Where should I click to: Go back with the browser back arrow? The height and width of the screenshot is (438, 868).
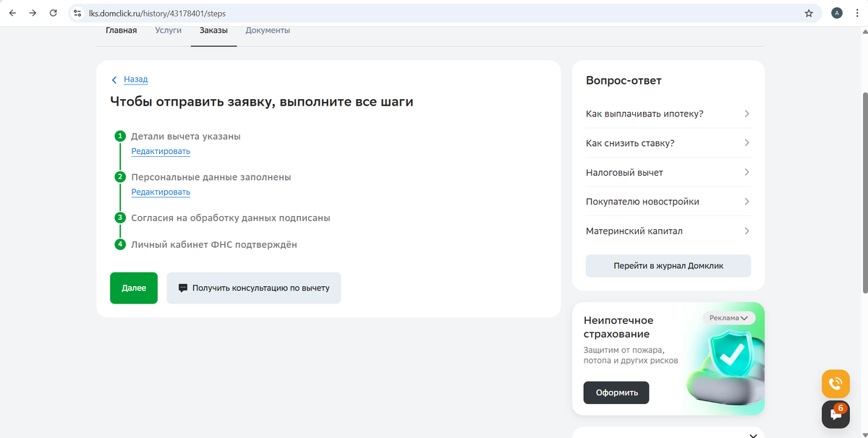click(12, 13)
